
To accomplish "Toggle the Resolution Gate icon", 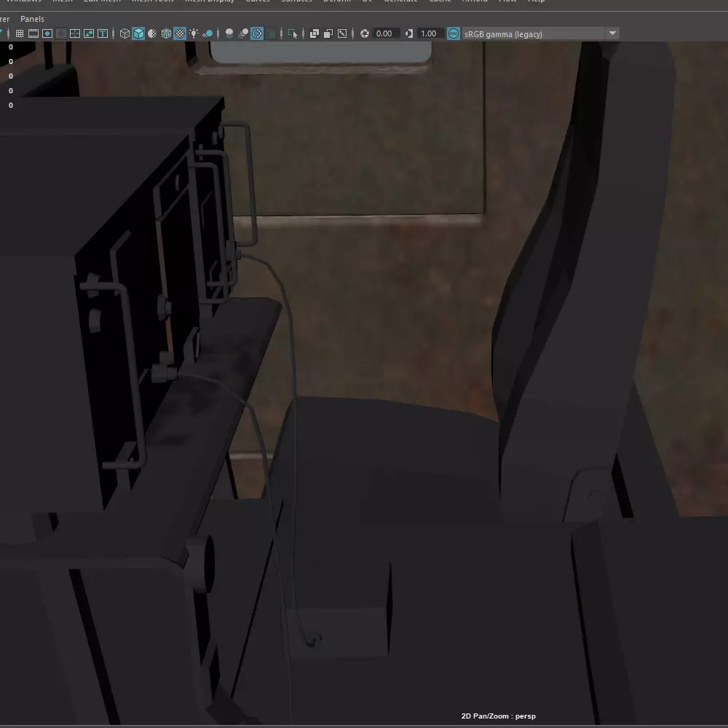I will pos(47,33).
